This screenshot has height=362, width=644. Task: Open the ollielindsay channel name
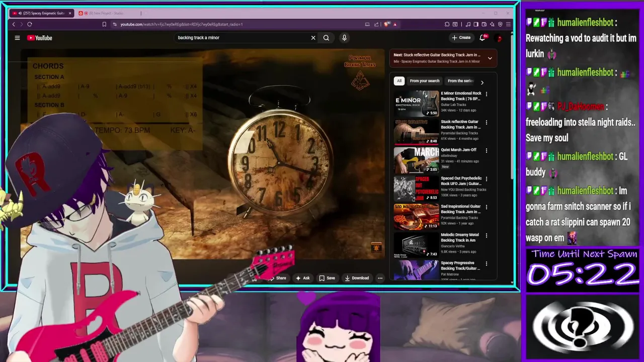449,155
